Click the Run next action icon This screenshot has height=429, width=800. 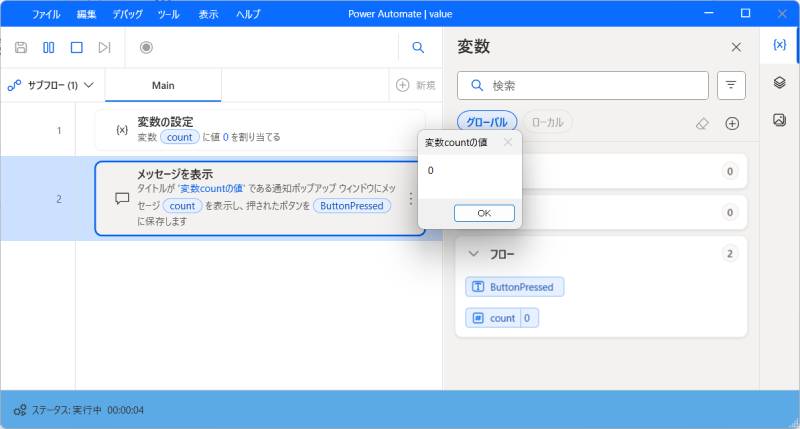(105, 47)
